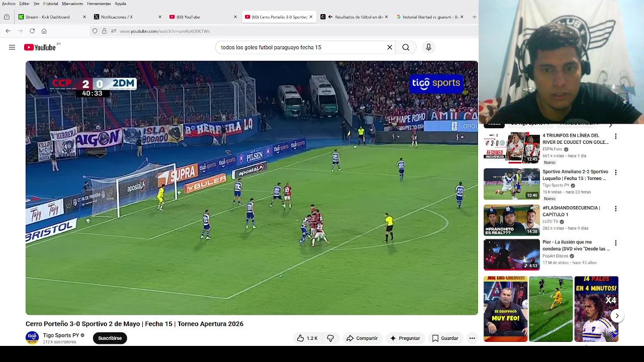Open the Pier - La ilusión video thumbnail
The height and width of the screenshot is (362, 644).
512,255
